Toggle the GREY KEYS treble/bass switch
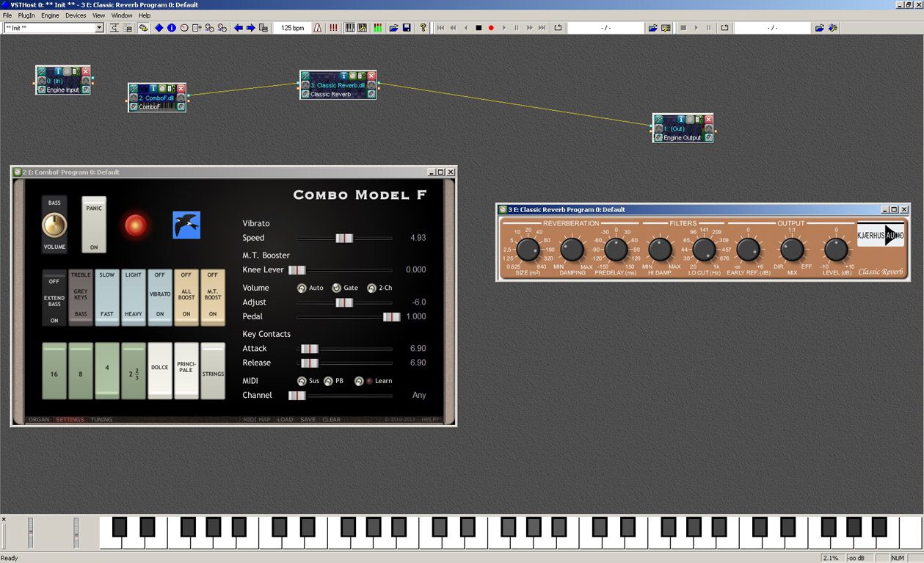 [81, 298]
